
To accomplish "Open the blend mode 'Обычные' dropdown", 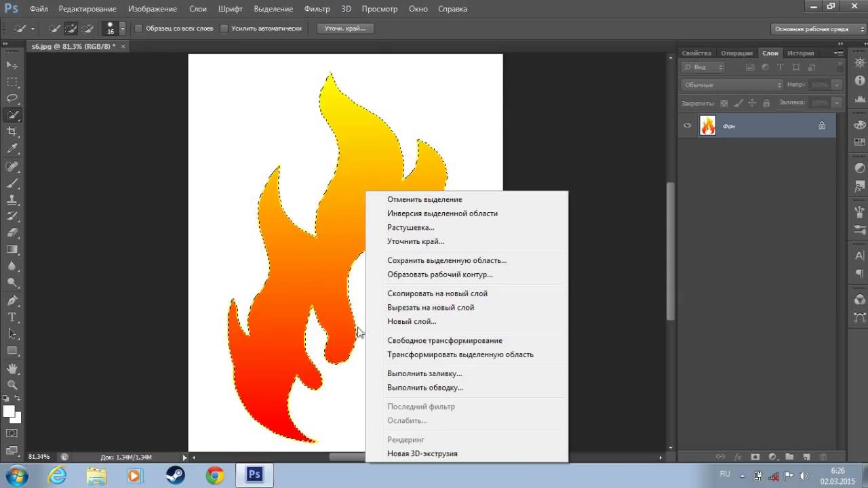I will (732, 85).
